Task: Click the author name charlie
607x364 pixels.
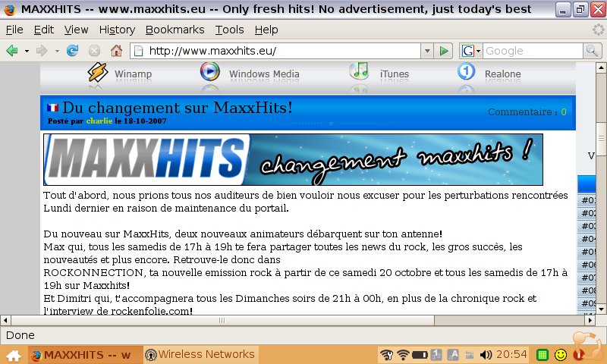Action: point(99,121)
